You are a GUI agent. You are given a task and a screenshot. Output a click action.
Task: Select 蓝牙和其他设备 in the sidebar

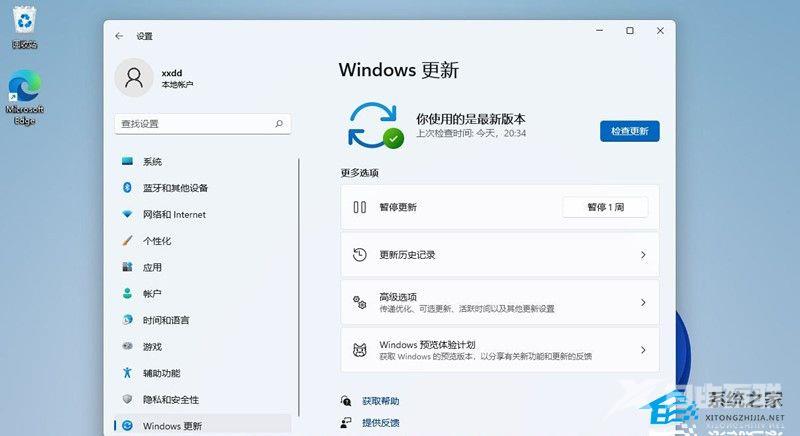coord(203,188)
